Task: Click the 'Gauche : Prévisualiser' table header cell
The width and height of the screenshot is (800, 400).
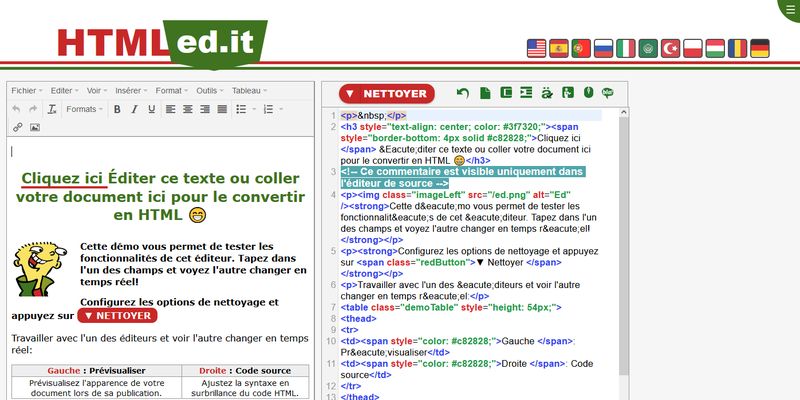Action: pyautogui.click(x=96, y=371)
